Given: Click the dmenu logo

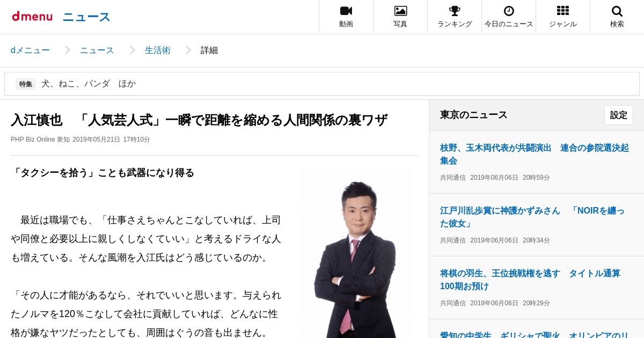Looking at the screenshot, I should click(32, 17).
